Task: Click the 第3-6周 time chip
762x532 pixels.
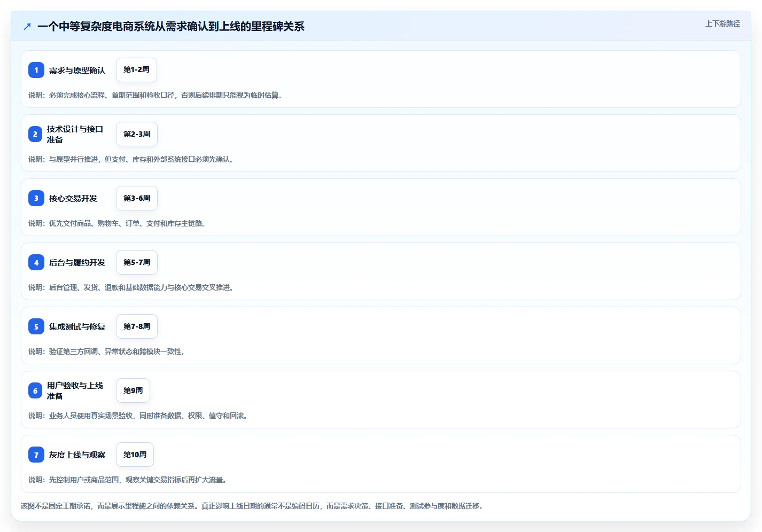Action: click(x=137, y=198)
